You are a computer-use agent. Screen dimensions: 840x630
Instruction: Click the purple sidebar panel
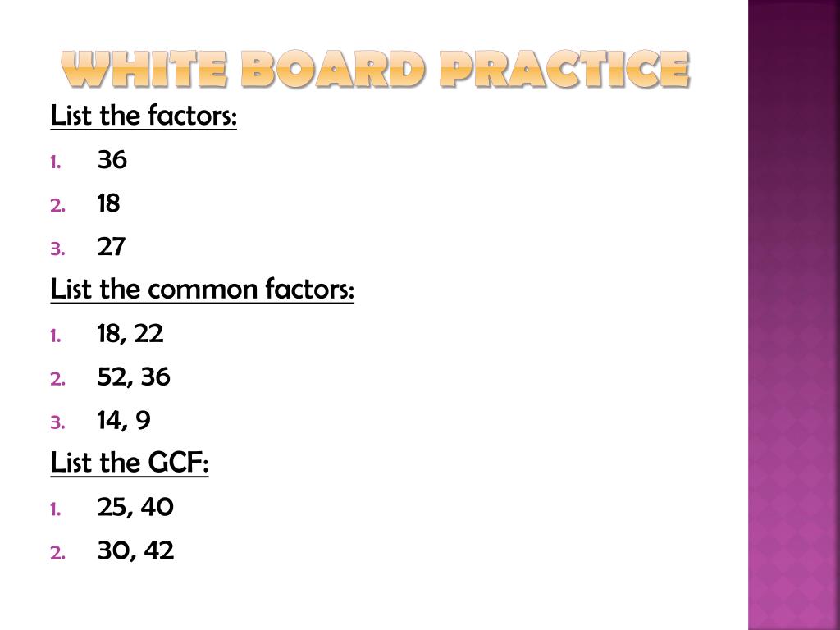(x=794, y=315)
